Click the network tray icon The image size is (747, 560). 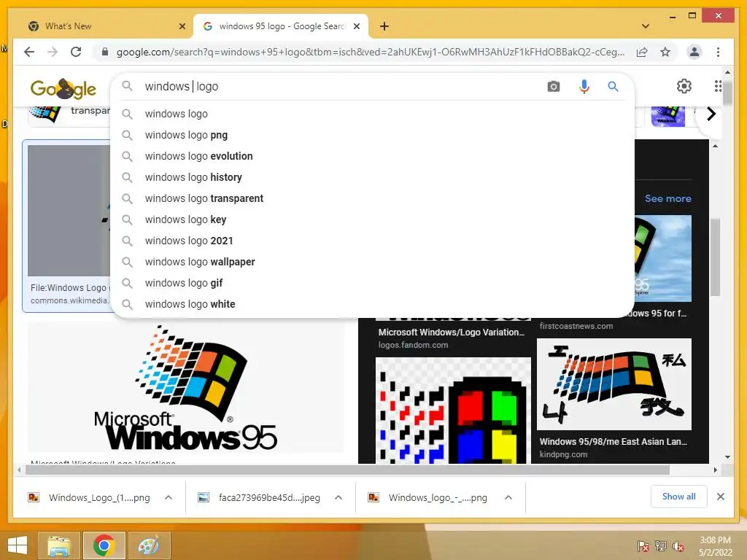click(x=661, y=546)
